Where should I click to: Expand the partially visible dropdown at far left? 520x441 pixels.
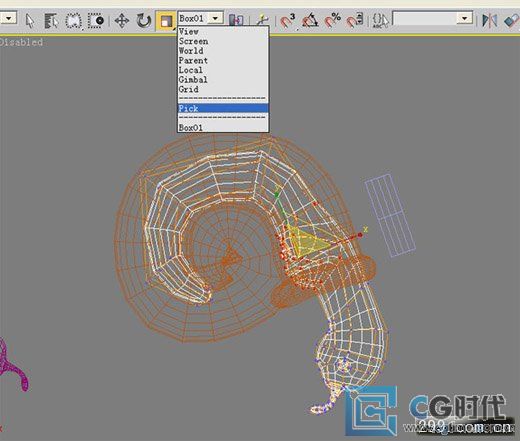coord(9,18)
